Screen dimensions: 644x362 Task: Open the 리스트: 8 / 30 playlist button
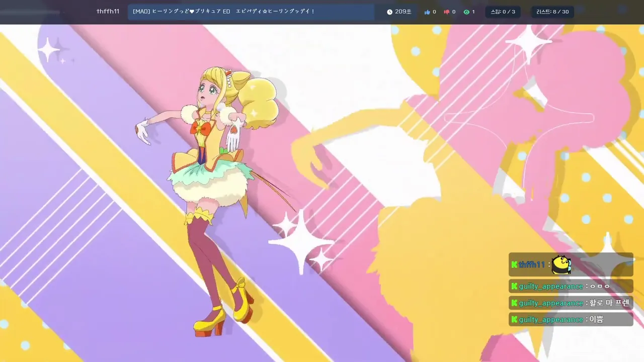552,12
